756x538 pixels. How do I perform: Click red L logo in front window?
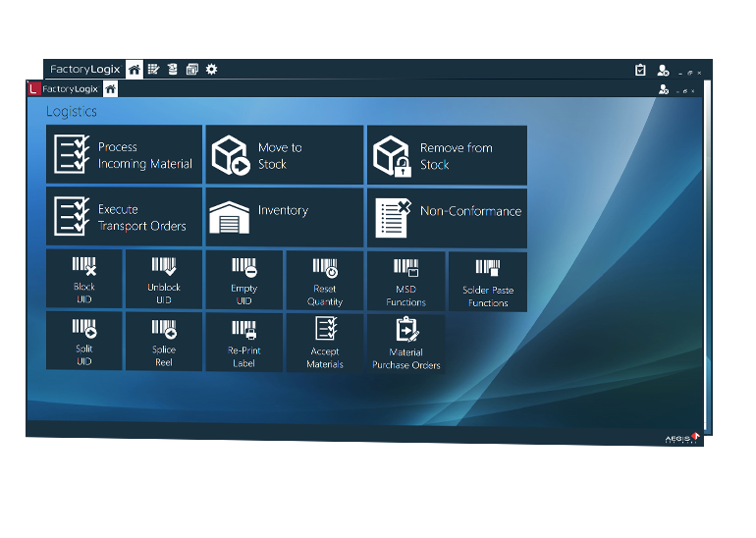coord(33,88)
